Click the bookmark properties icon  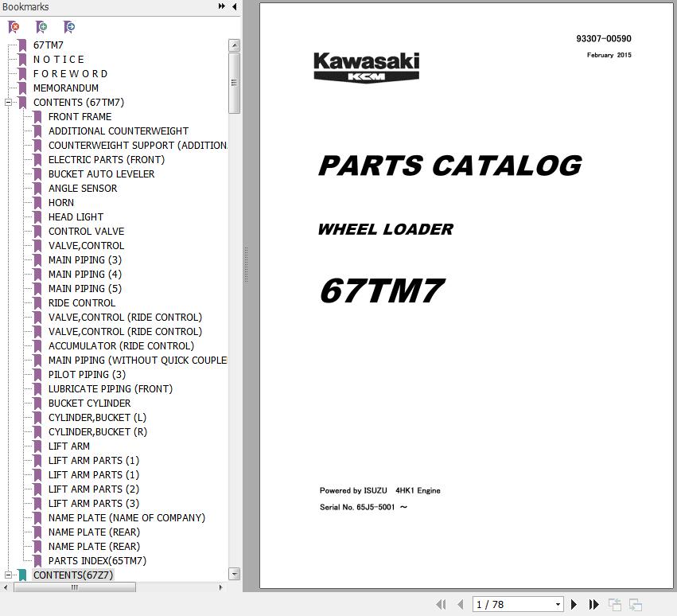[69, 27]
